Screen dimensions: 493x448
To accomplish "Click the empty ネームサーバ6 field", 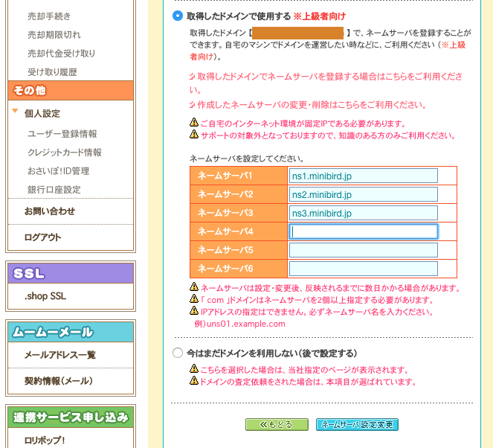I will pos(363,269).
